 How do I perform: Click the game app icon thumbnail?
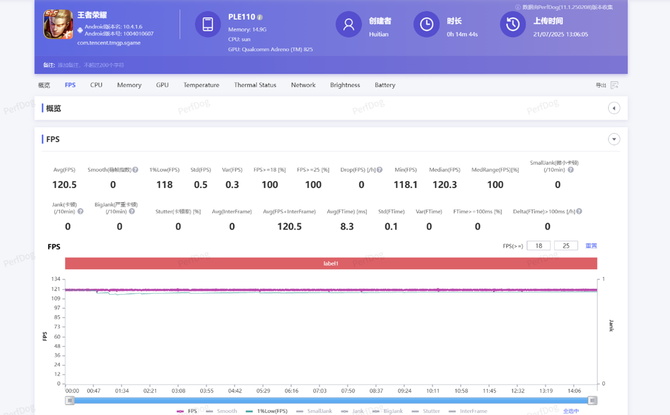point(58,25)
